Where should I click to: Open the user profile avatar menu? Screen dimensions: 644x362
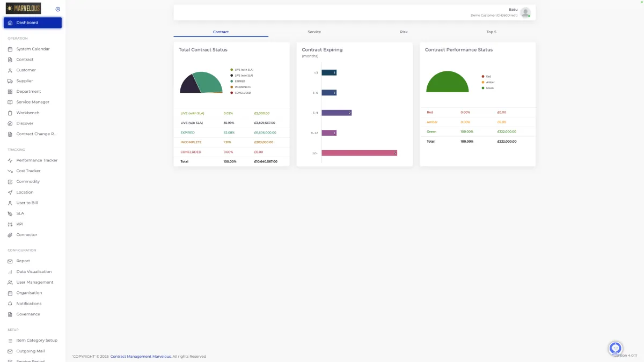pyautogui.click(x=525, y=12)
